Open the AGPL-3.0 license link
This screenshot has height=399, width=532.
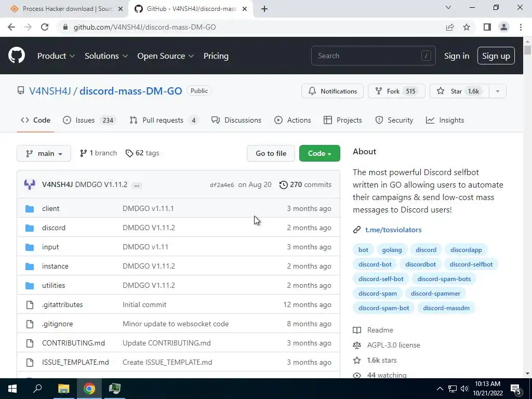pos(394,345)
